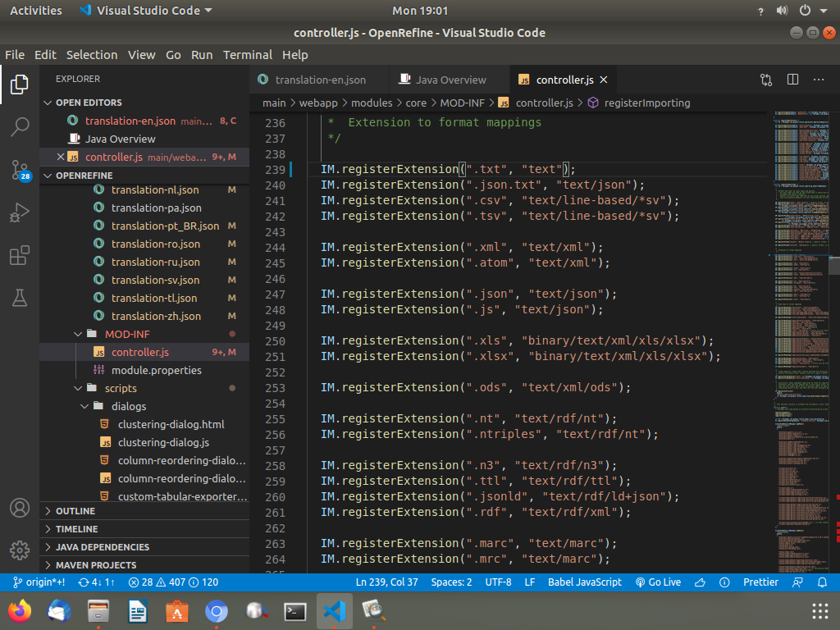Collapse the dialogs folder
This screenshot has width=840, height=630.
(84, 406)
